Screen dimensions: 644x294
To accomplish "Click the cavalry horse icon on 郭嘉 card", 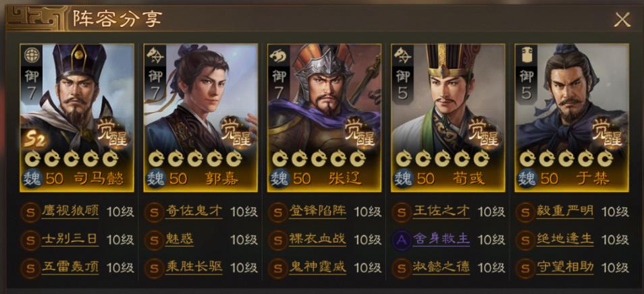I will point(155,55).
